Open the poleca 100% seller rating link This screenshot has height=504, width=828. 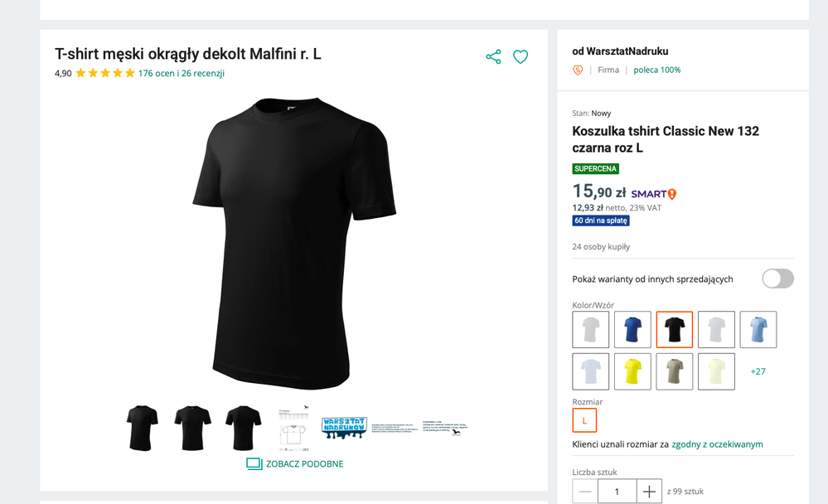657,70
